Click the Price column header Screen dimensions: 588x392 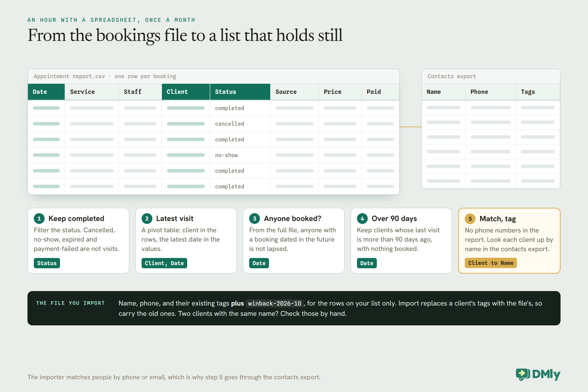(x=340, y=92)
